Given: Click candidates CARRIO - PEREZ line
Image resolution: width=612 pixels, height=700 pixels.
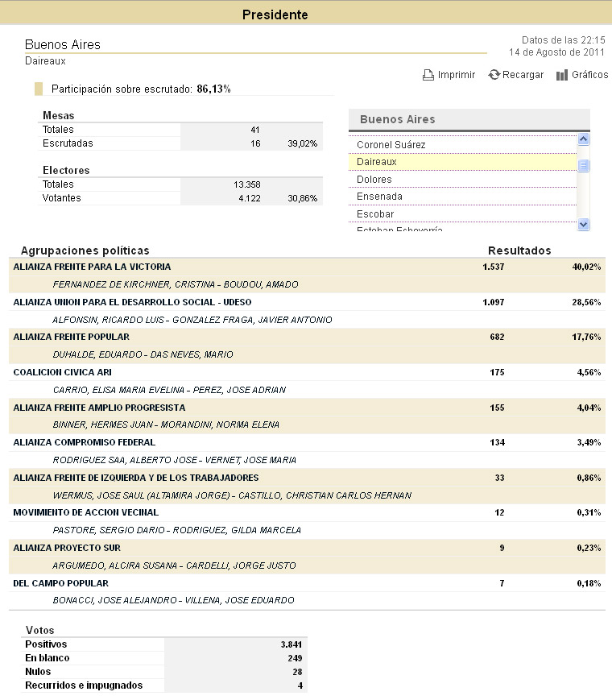Looking at the screenshot, I should 169,390.
